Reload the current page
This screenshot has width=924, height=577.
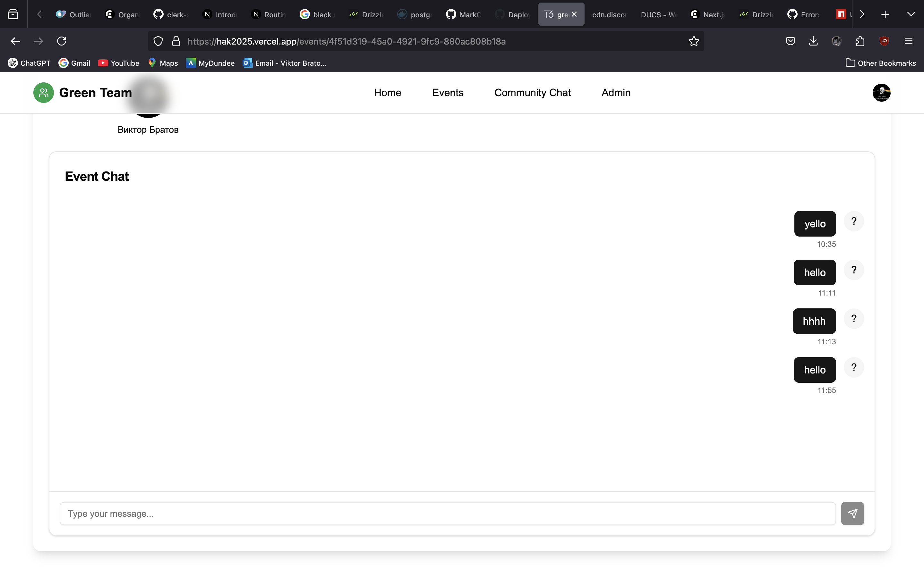(62, 41)
